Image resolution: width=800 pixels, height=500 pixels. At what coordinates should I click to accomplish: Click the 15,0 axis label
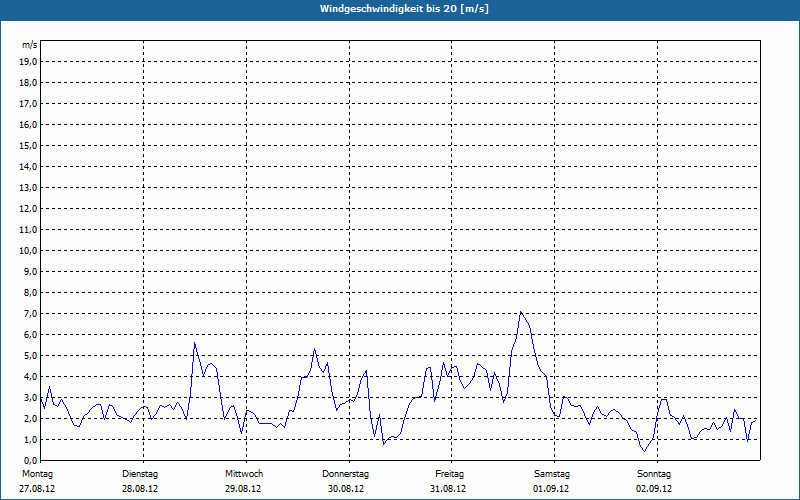[28, 145]
